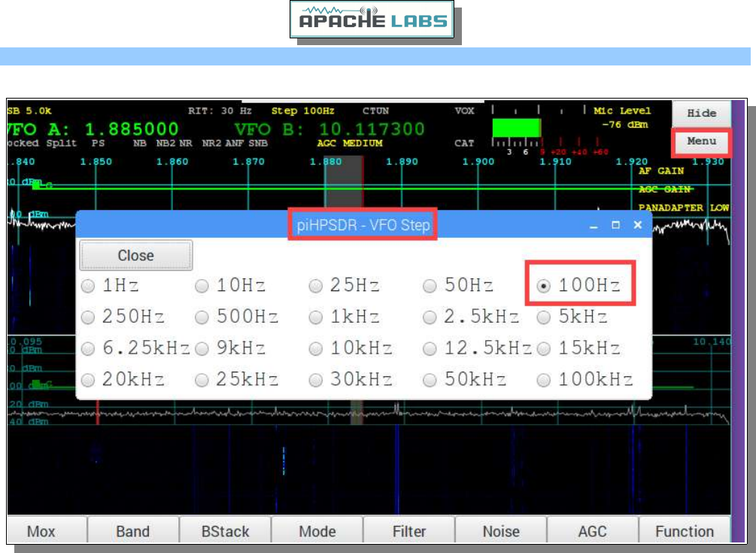Choose the 50Hz VFO step
Image resolution: width=756 pixels, height=553 pixels.
429,286
